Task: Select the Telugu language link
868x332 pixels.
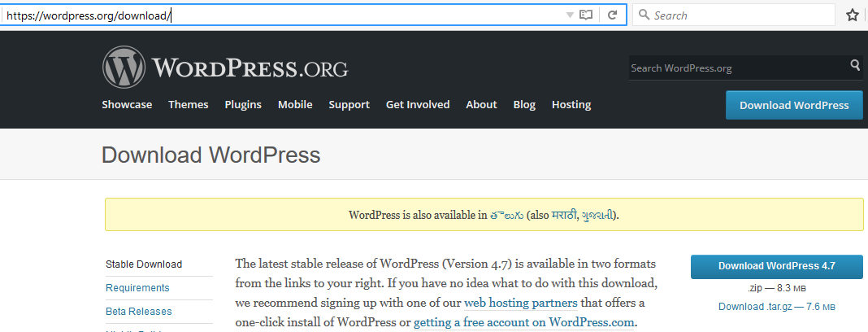Action: click(506, 215)
